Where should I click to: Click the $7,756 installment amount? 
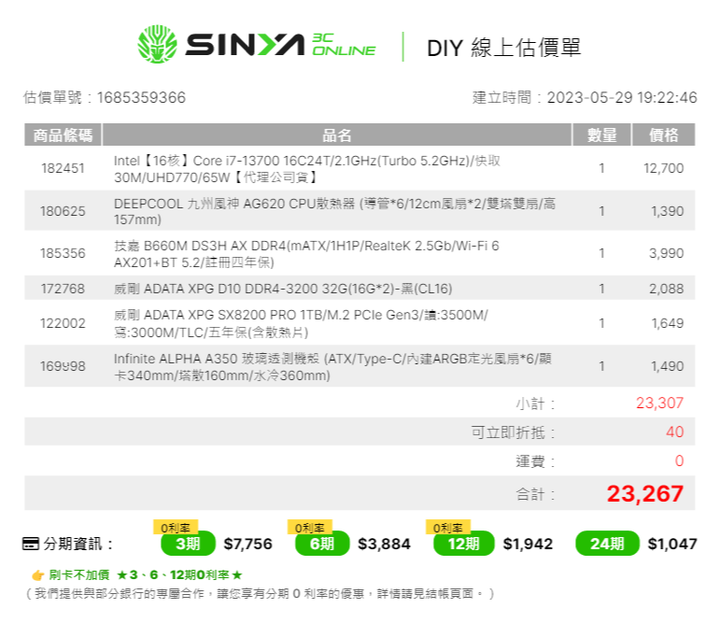point(248,544)
